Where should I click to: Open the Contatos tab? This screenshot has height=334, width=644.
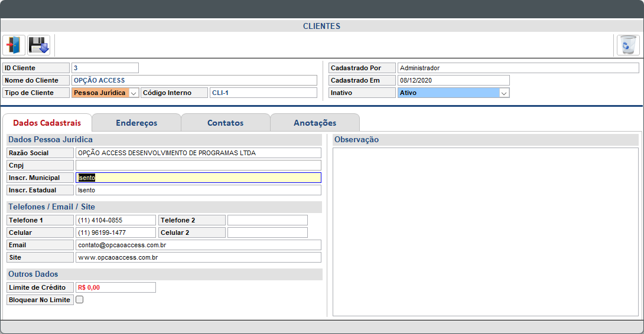tap(226, 123)
